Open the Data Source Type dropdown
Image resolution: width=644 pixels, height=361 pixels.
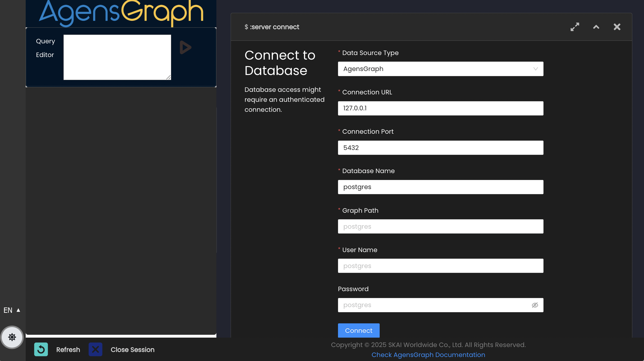(440, 69)
